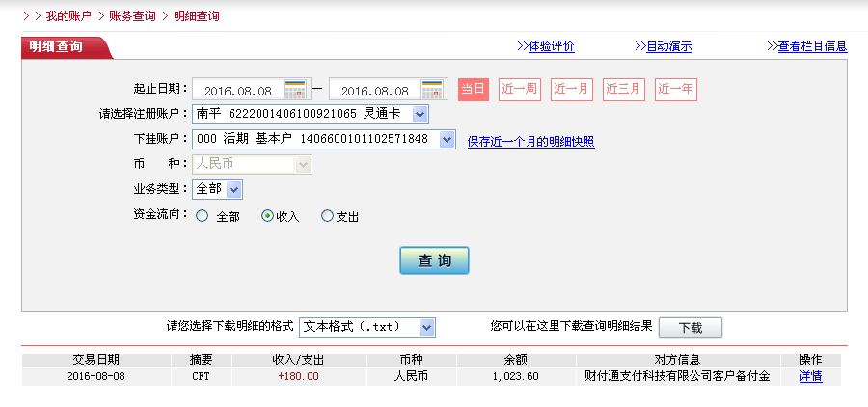Expand the registered account dropdown
Viewport: 868px width, 407px height.
[x=420, y=115]
